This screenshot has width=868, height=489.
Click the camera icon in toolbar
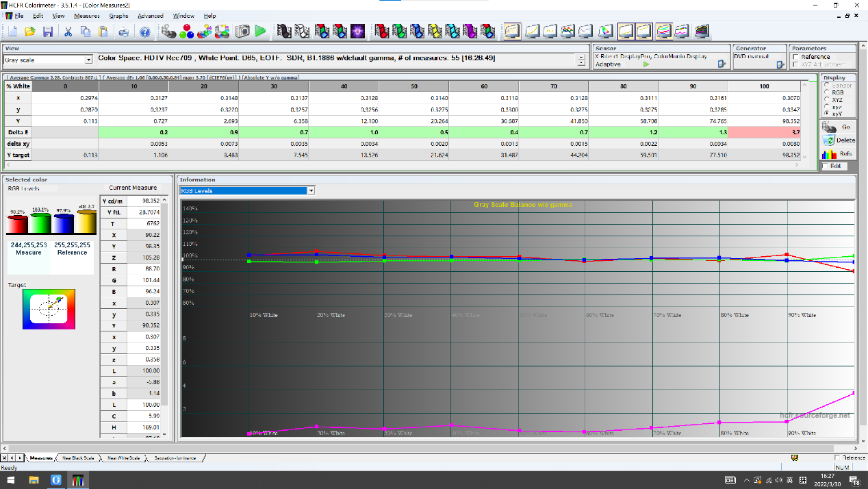pos(242,32)
